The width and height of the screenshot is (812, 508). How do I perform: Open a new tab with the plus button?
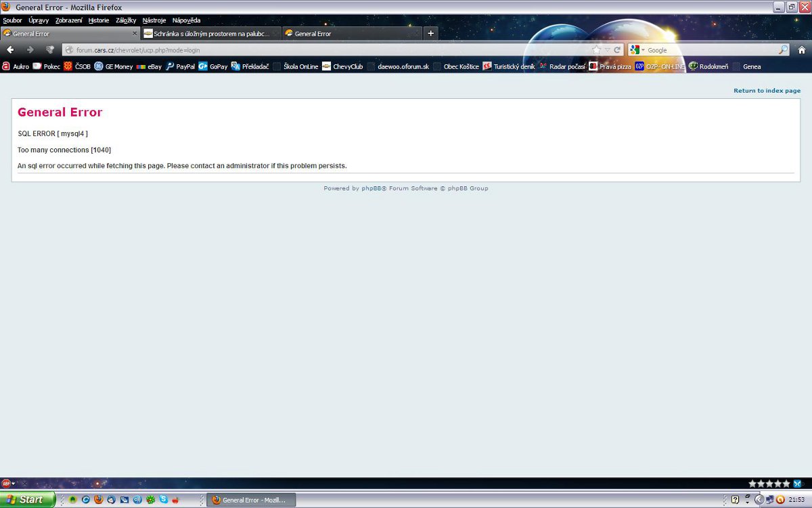click(x=431, y=33)
